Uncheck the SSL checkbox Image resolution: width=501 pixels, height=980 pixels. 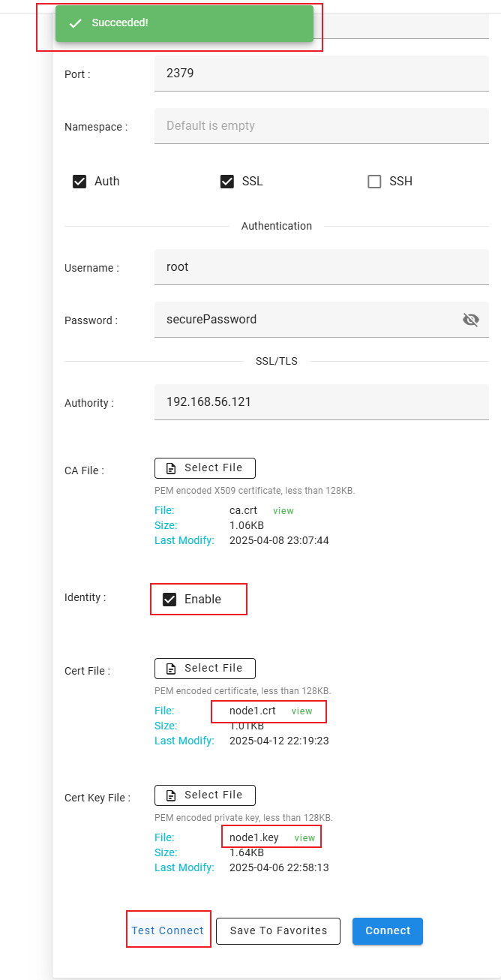click(227, 182)
